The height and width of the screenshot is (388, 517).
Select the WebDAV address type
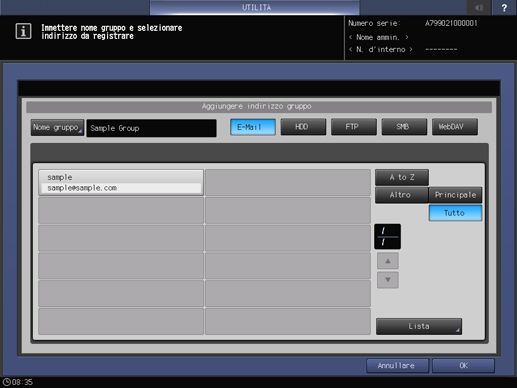[455, 127]
